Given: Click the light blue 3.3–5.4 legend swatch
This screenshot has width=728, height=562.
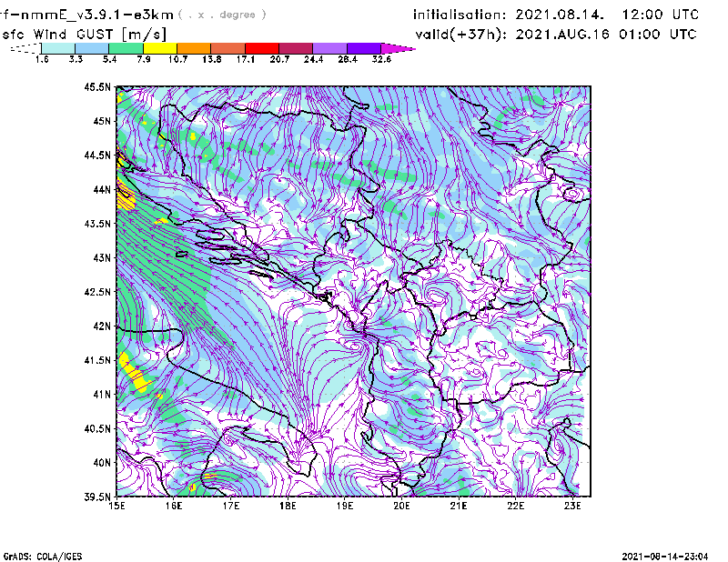Looking at the screenshot, I should click(92, 48).
